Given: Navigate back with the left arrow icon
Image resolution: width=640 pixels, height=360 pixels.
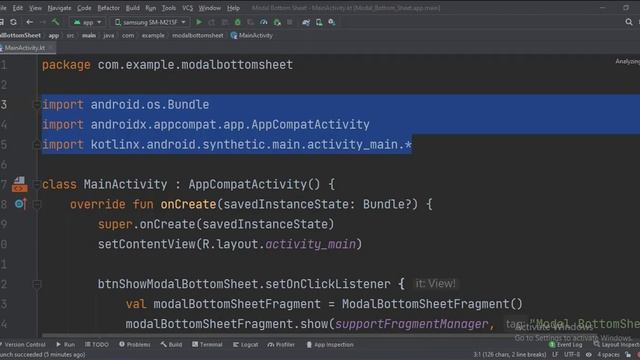Looking at the screenshot, I should point(29,22).
